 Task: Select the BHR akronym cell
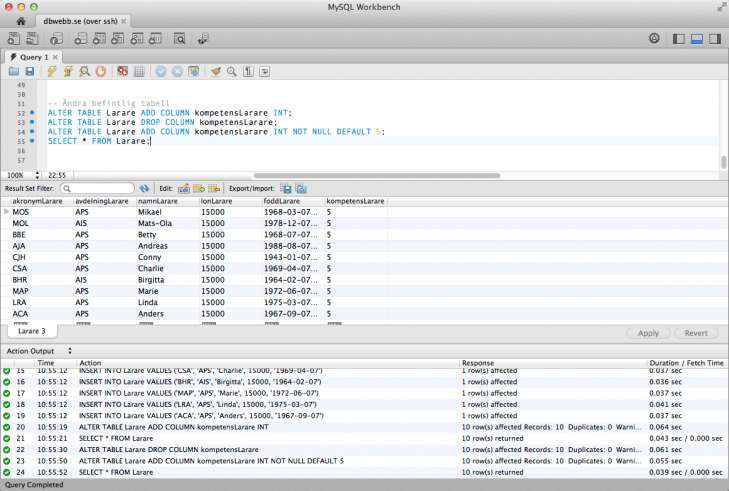(x=20, y=280)
